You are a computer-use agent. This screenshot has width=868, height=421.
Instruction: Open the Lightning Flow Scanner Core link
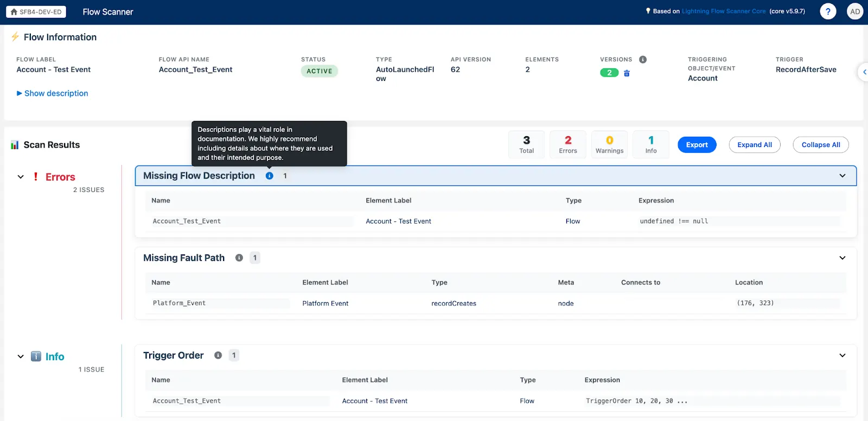(724, 11)
